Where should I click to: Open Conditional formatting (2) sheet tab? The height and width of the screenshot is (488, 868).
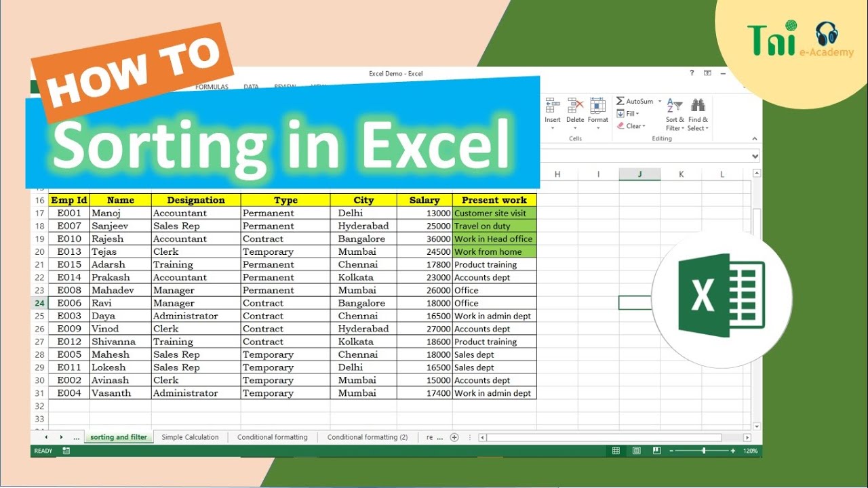[368, 437]
